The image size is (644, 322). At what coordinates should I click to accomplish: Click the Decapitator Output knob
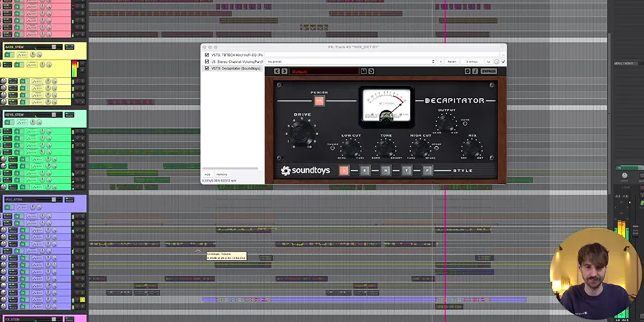pyautogui.click(x=446, y=122)
